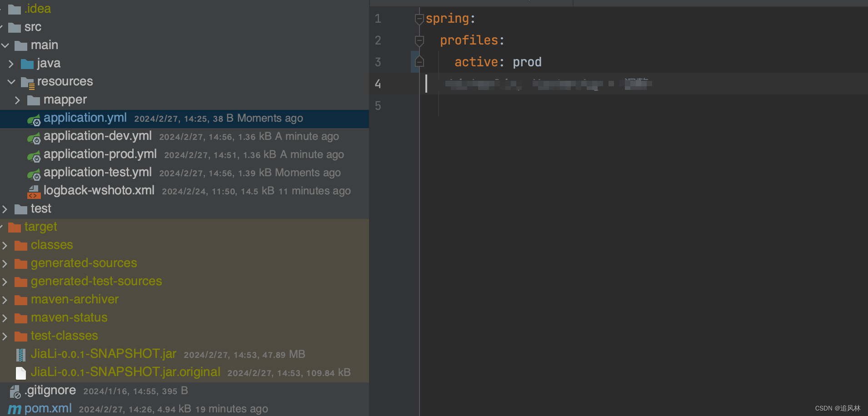Click the resources root folder icon
The image size is (868, 416).
pyautogui.click(x=28, y=82)
